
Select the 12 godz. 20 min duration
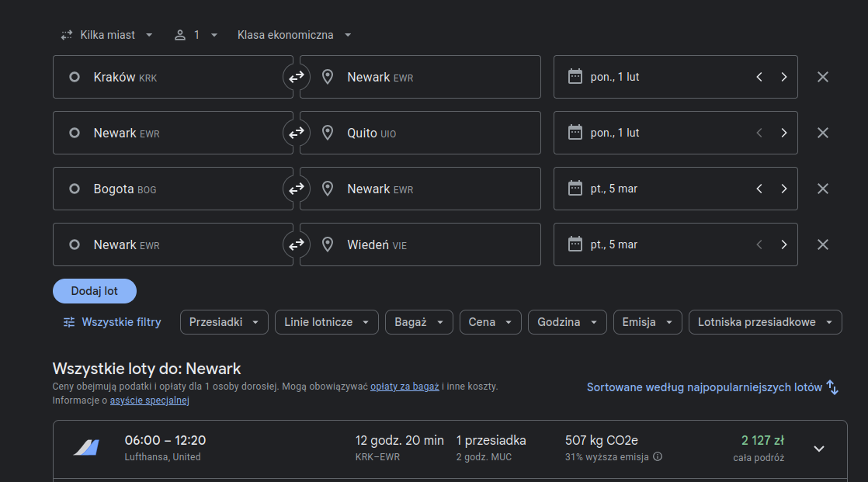400,441
